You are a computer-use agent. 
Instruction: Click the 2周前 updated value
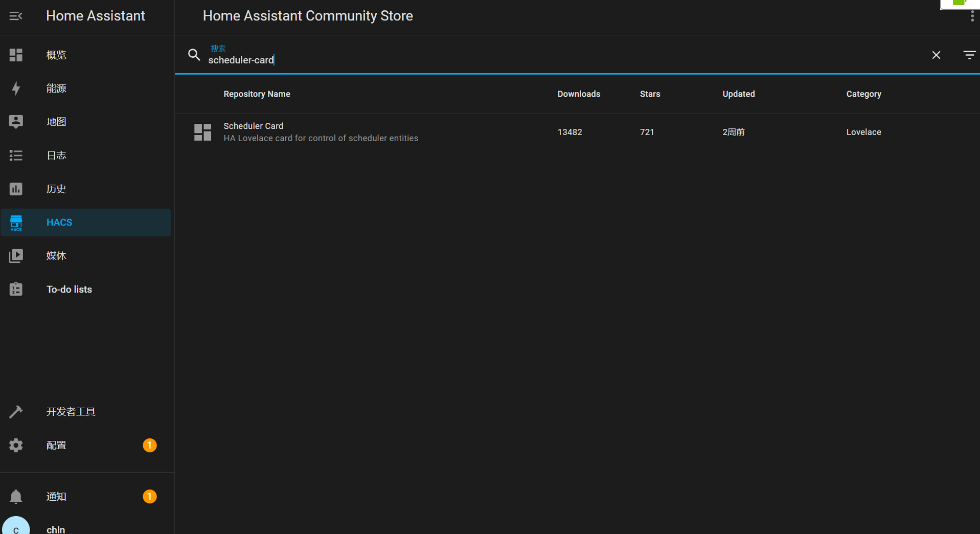click(733, 132)
